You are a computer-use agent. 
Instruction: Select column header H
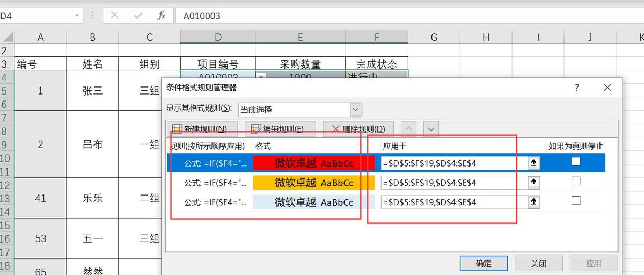486,37
